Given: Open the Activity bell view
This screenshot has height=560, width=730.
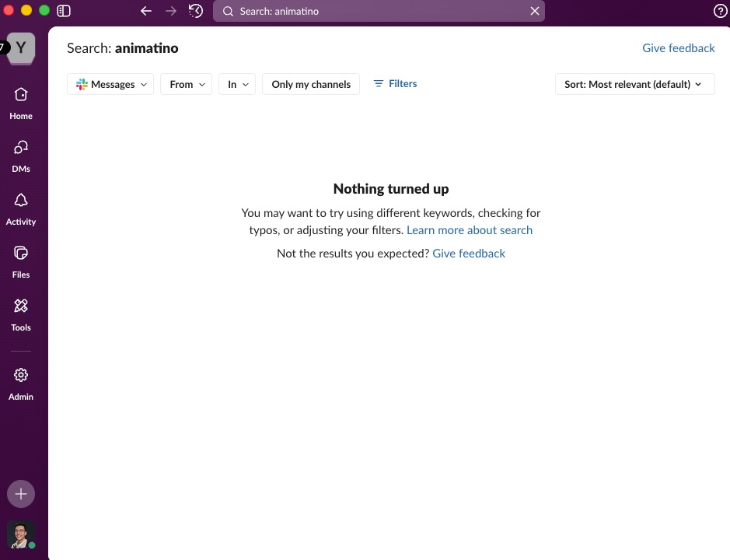Looking at the screenshot, I should [21, 210].
